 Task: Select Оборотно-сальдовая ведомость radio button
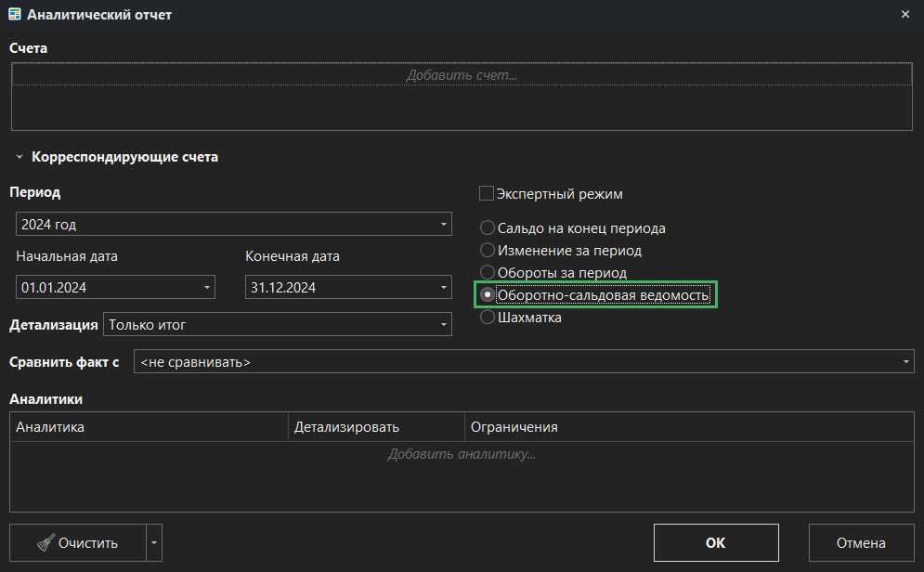click(487, 295)
